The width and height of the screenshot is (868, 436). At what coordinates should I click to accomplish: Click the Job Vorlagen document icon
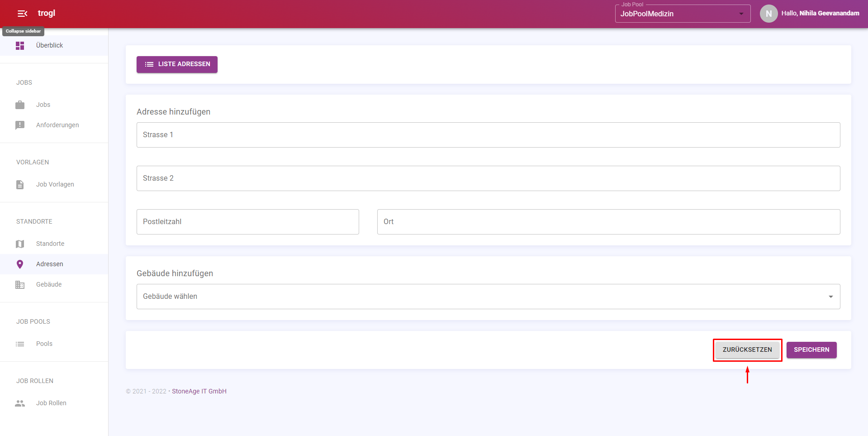(x=20, y=185)
